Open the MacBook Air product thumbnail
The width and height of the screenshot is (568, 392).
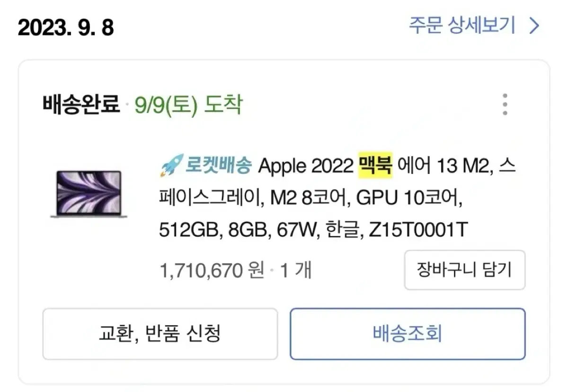pos(89,194)
